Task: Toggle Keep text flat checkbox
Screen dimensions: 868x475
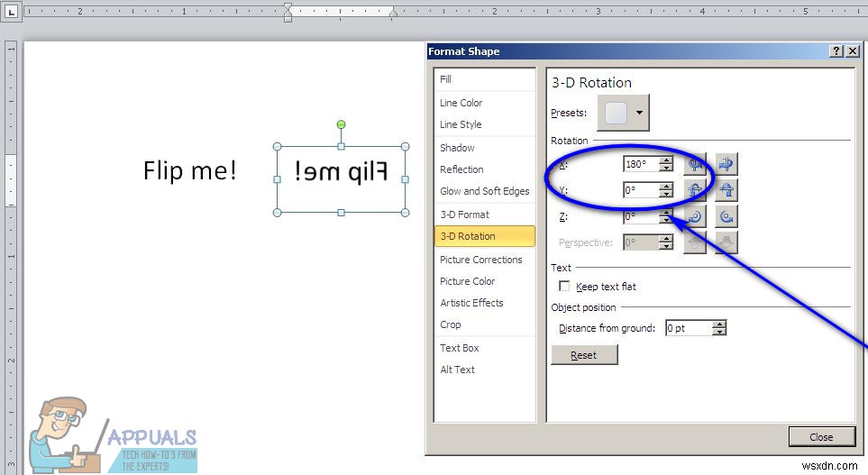Action: (564, 287)
